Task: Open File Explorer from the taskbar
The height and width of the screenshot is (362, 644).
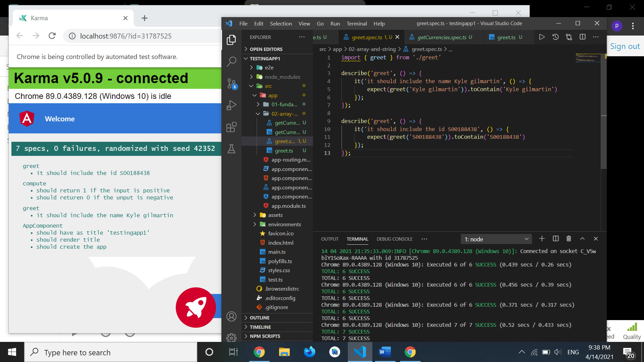Action: point(284,352)
